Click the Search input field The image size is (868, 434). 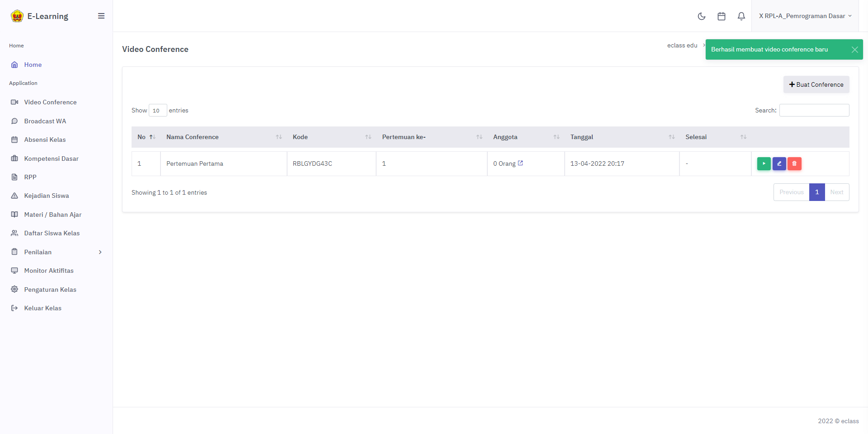(814, 110)
